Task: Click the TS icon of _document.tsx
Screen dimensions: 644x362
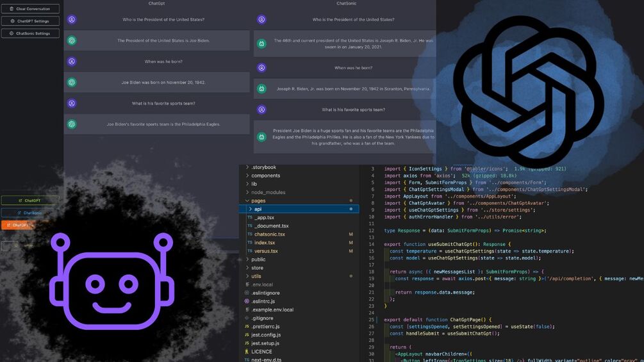Action: click(250, 226)
